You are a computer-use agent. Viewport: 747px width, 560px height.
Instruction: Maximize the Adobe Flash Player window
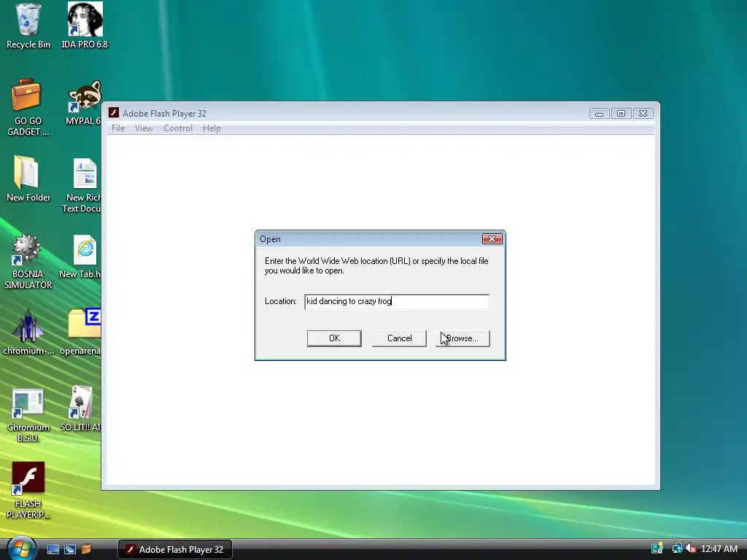click(622, 113)
